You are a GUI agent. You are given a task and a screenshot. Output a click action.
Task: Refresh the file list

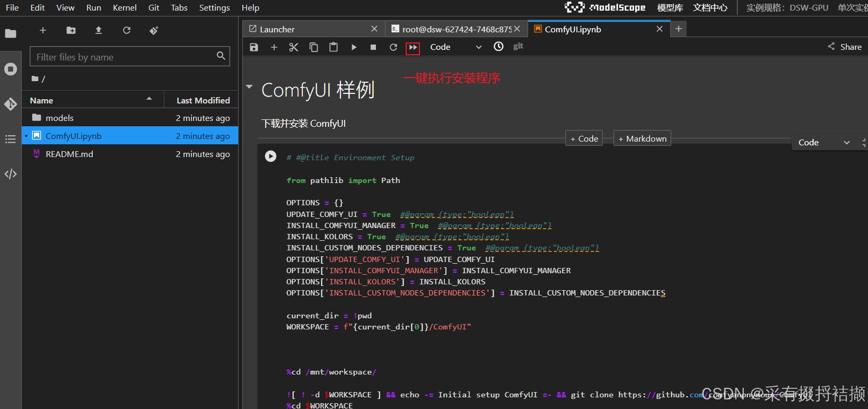pyautogui.click(x=127, y=30)
